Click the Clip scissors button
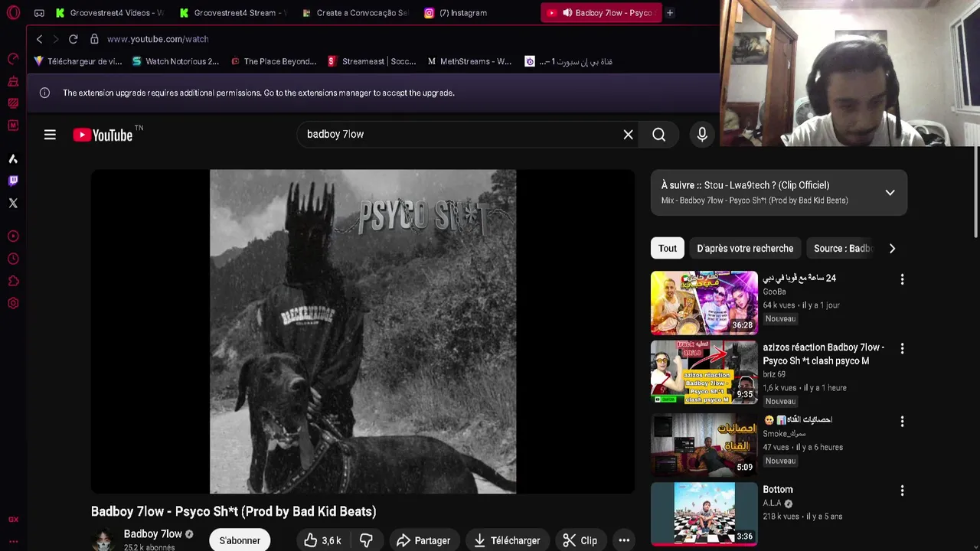 coord(580,540)
